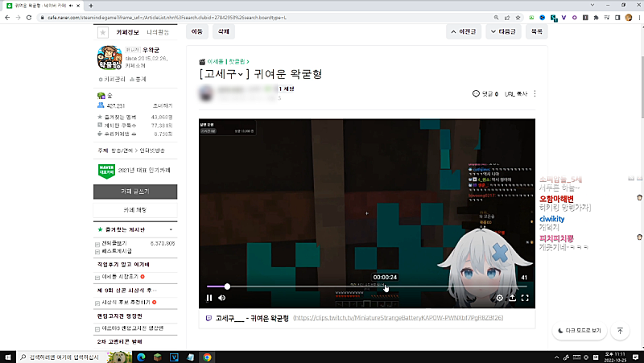The width and height of the screenshot is (644, 363).
Task: Open the 전체글보기 board
Action: [114, 243]
